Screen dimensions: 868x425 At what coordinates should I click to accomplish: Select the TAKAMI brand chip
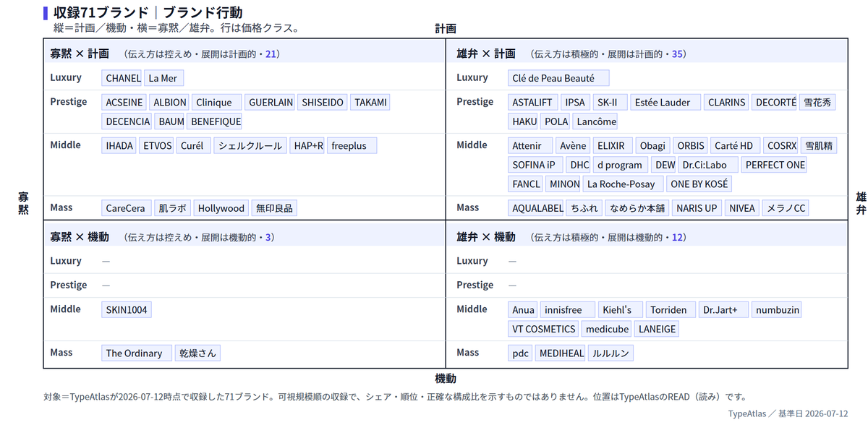tap(371, 103)
